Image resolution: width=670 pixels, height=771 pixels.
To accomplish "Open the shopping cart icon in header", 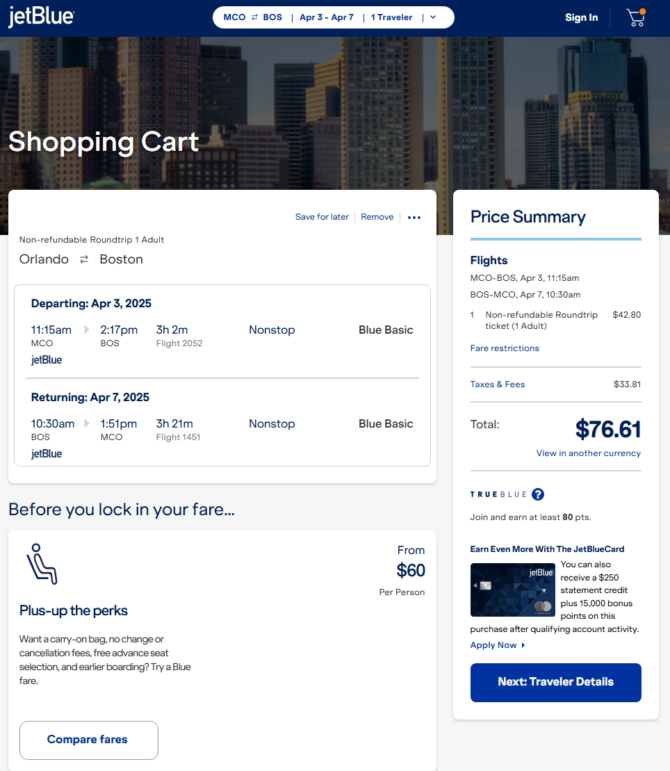I will point(636,18).
